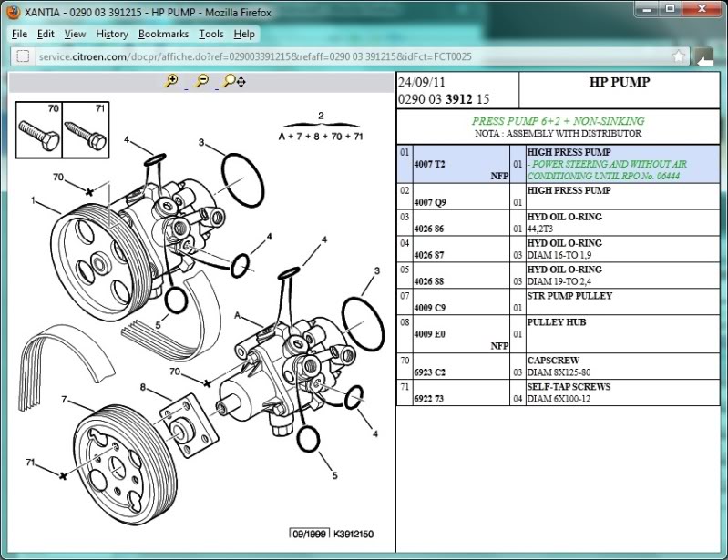The image size is (728, 560).
Task: Open the Edit menu
Action: (46, 34)
